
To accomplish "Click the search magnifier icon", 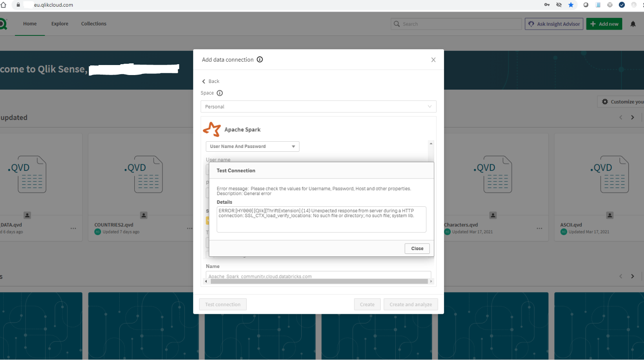I will (x=397, y=24).
